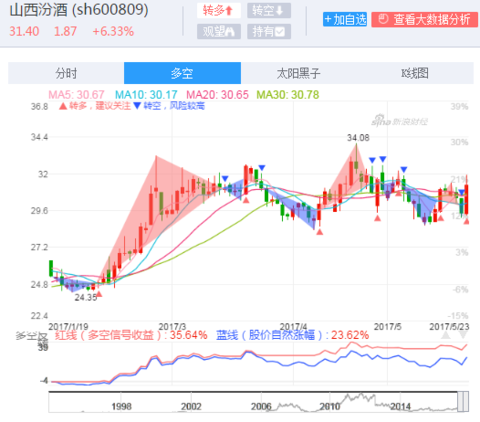The image size is (480, 422).
Task: Click the MA20: 30.65 indicator label
Action: 217,95
